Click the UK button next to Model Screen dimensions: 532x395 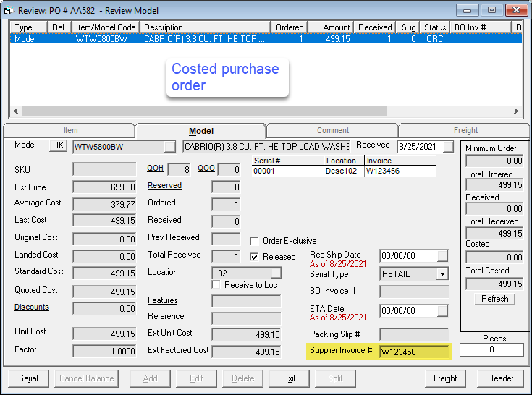58,145
